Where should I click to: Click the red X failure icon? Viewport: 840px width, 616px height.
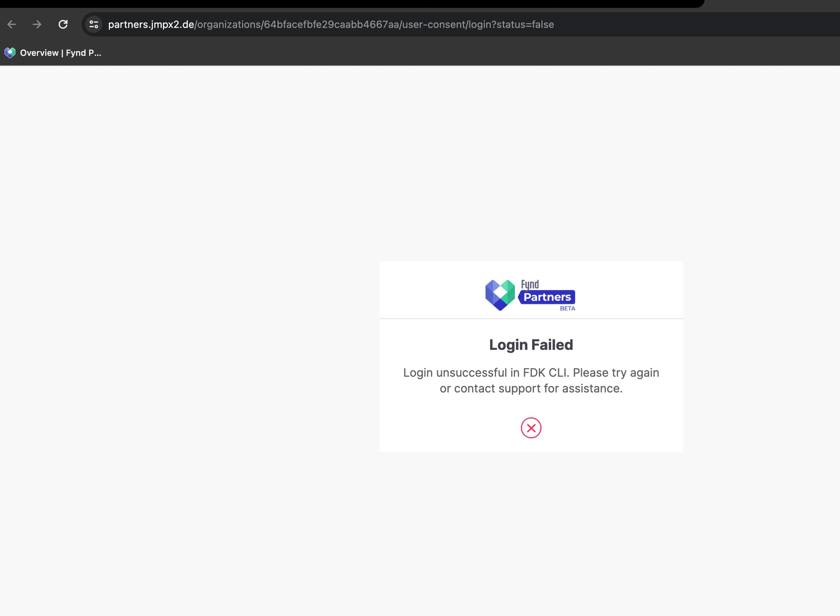(x=531, y=428)
